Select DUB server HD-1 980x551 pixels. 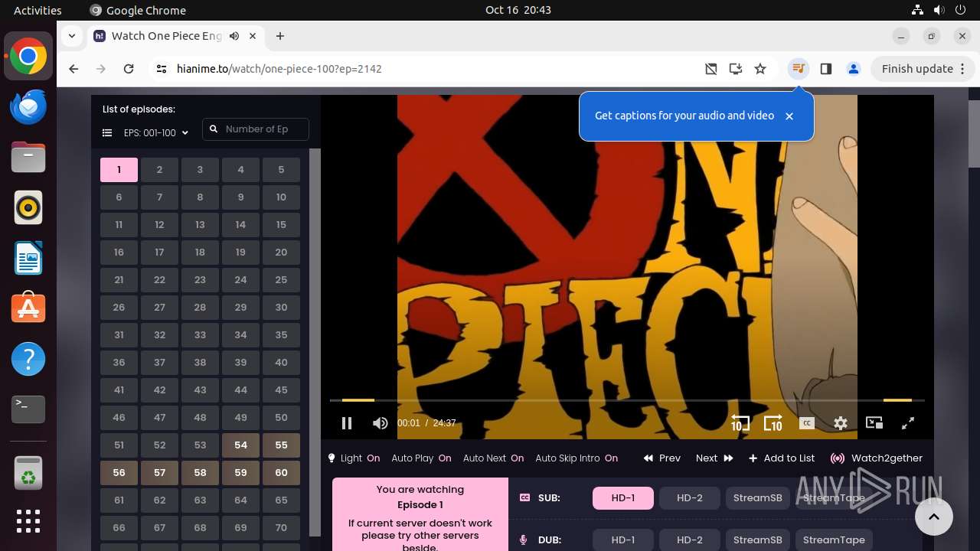click(x=623, y=540)
